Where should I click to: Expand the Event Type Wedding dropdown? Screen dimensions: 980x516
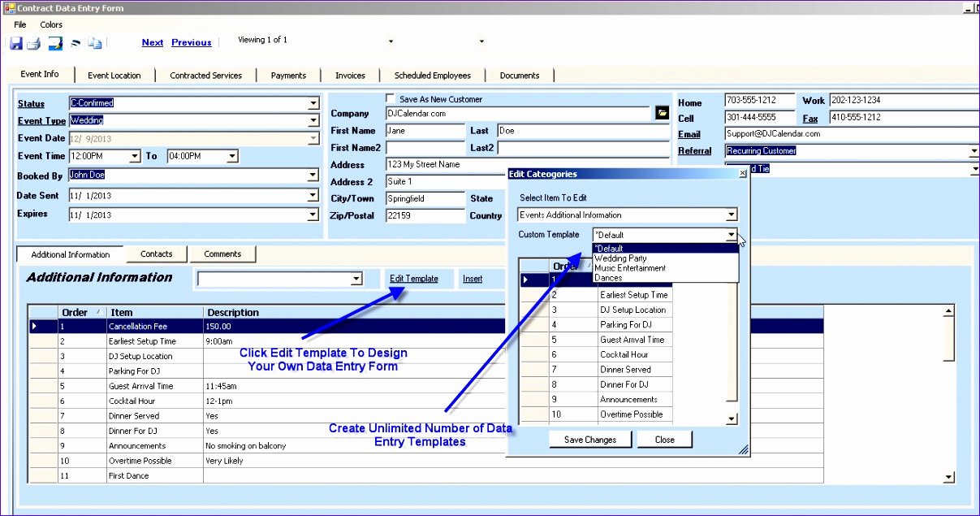coord(313,120)
